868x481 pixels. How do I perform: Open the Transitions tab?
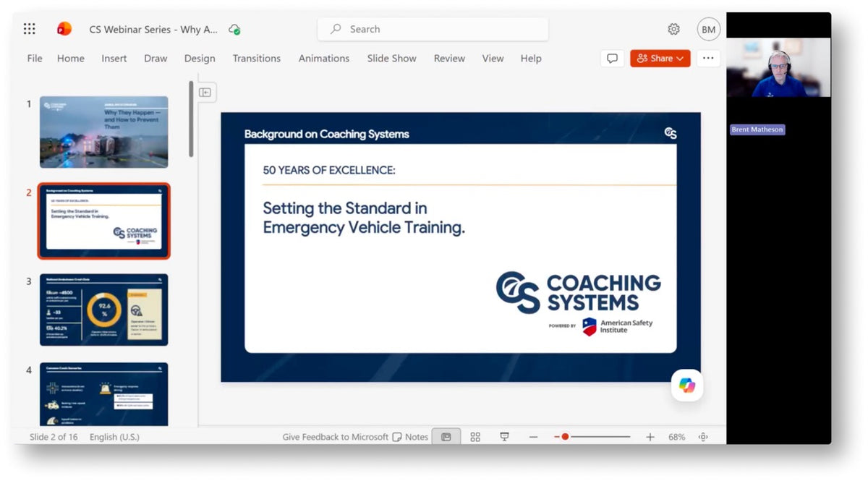257,59
